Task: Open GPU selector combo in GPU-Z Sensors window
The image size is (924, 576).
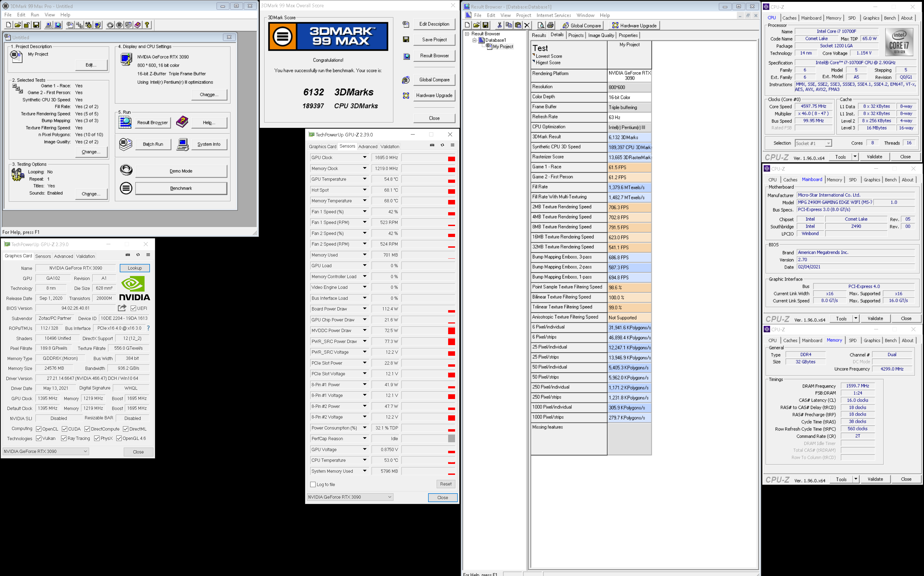Action: click(x=350, y=497)
